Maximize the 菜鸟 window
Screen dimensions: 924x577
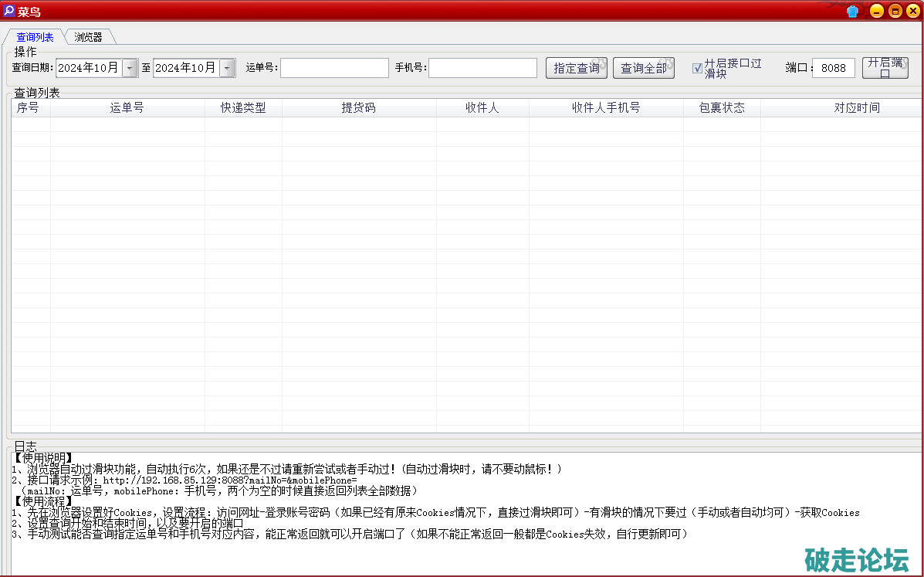(x=895, y=11)
